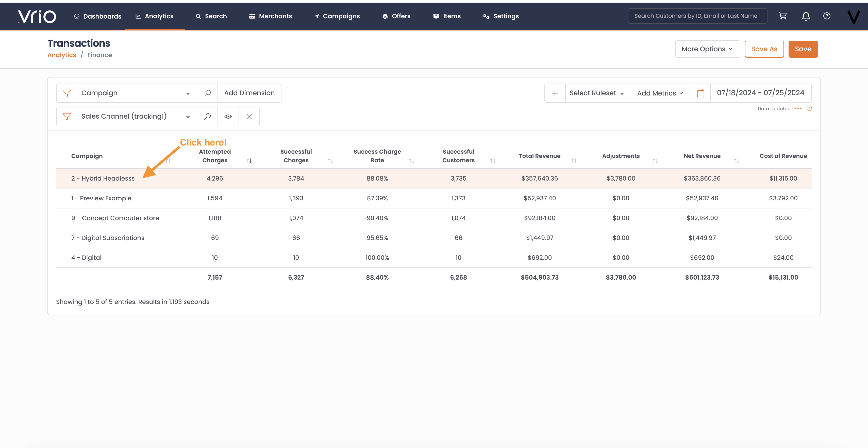Open the user profile V avatar

[854, 17]
